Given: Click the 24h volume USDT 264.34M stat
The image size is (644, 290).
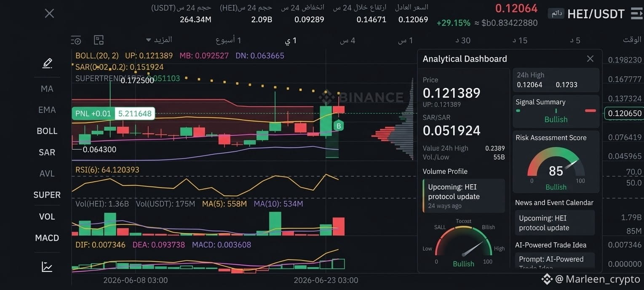Looking at the screenshot, I should point(182,13).
